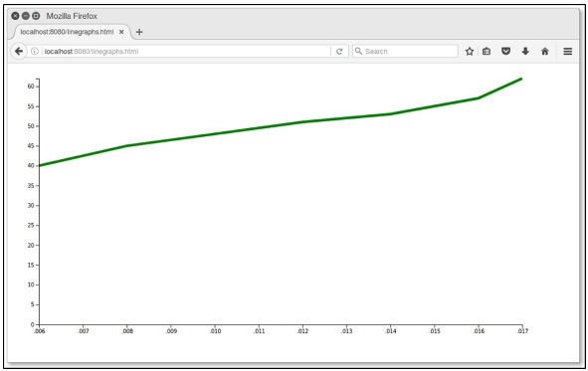This screenshot has height=371, width=588.
Task: Click y-axis label 15
Action: pyautogui.click(x=31, y=265)
